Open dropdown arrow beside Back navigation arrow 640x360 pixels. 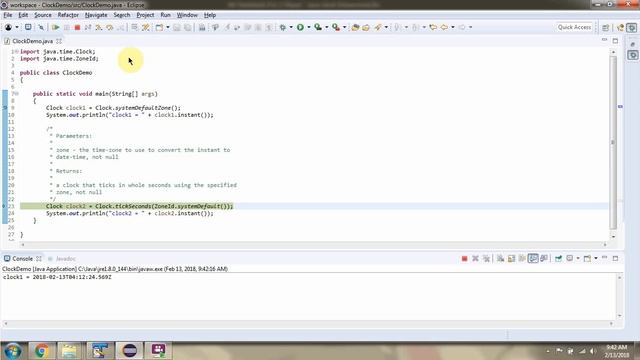(453, 27)
